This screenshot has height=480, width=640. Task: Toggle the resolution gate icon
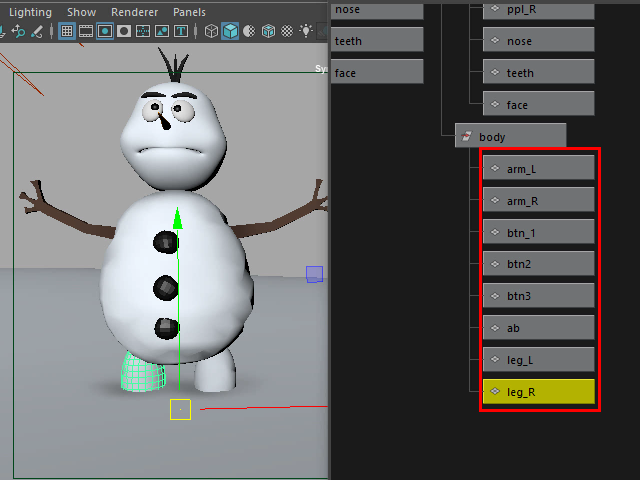coord(105,31)
